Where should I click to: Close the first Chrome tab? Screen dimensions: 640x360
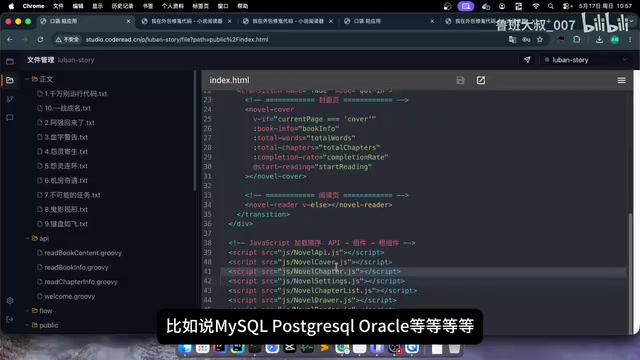(128, 21)
